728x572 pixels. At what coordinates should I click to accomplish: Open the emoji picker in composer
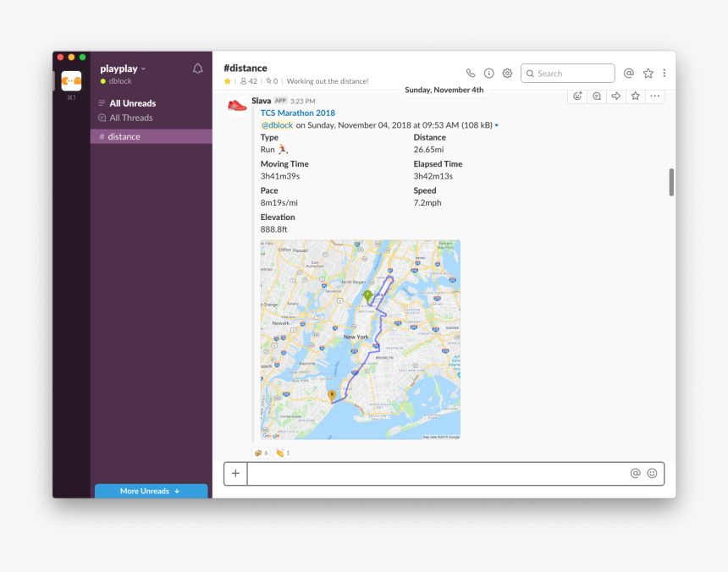pos(653,473)
